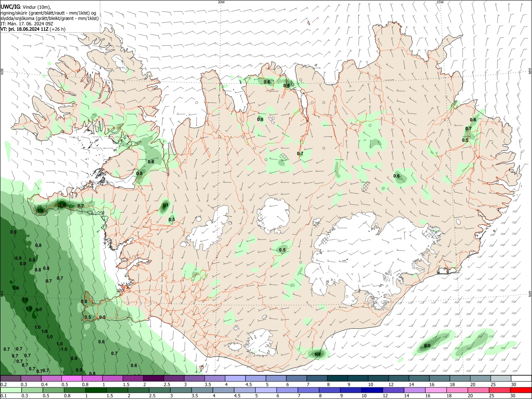Click the 'UWC/IG' title text

(10, 7)
